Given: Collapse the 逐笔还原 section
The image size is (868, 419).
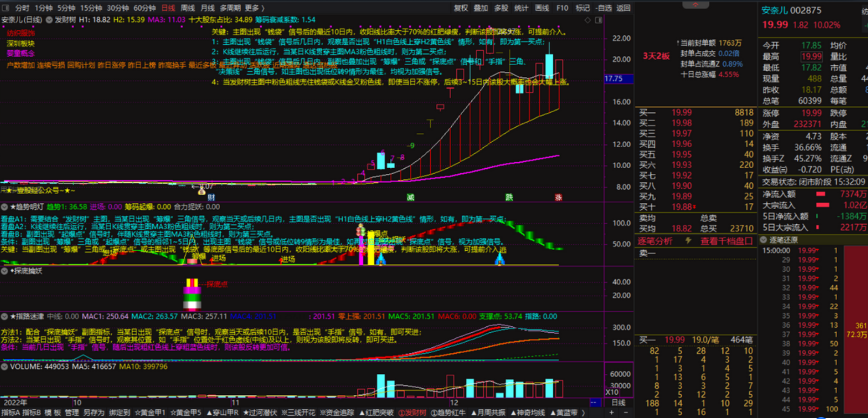Looking at the screenshot, I should [763, 240].
